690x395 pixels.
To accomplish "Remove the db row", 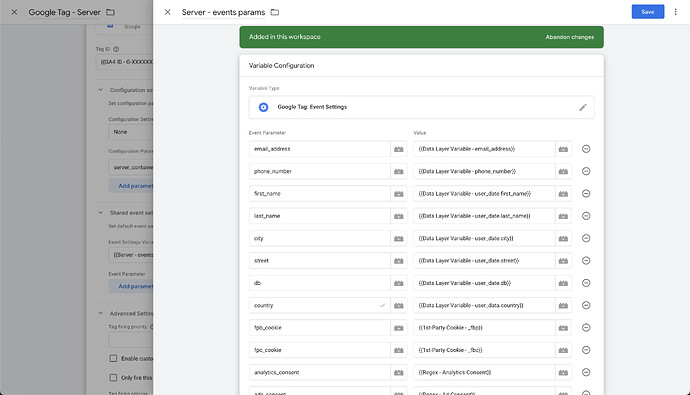I will 586,283.
